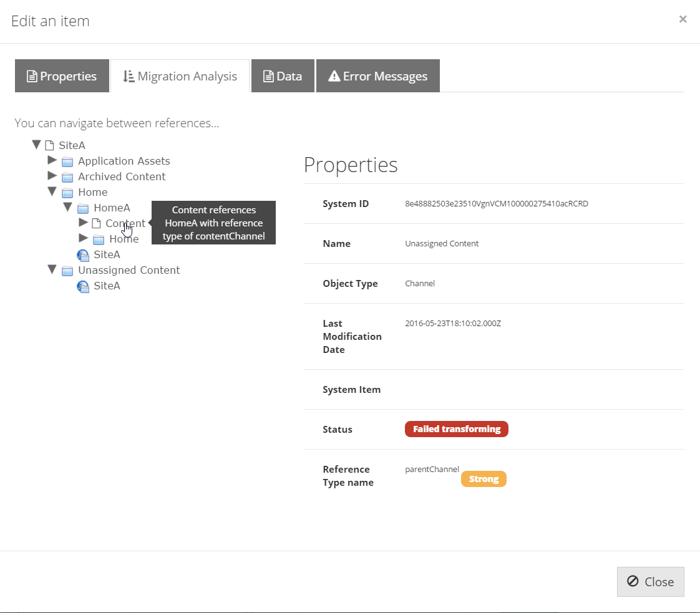Click the HomeA folder icon
The image size is (700, 613).
tap(83, 208)
